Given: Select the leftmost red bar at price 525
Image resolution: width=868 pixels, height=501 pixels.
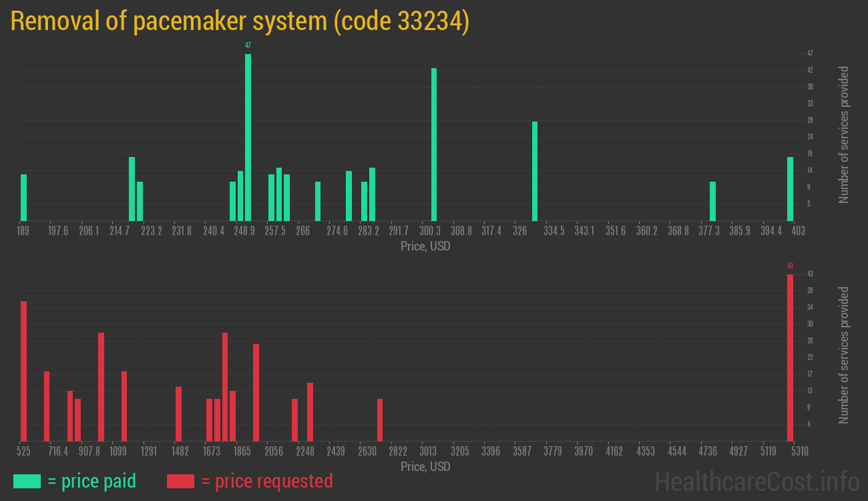Looking at the screenshot, I should [x=24, y=371].
